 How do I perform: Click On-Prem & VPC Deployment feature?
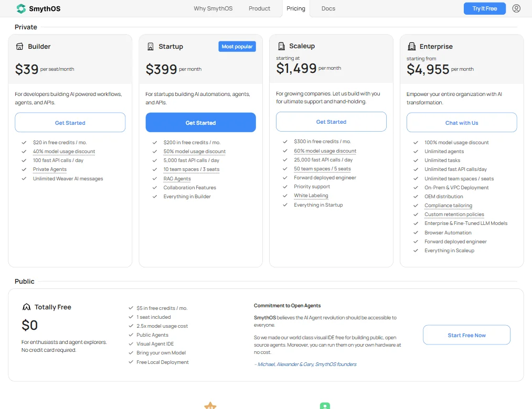456,188
